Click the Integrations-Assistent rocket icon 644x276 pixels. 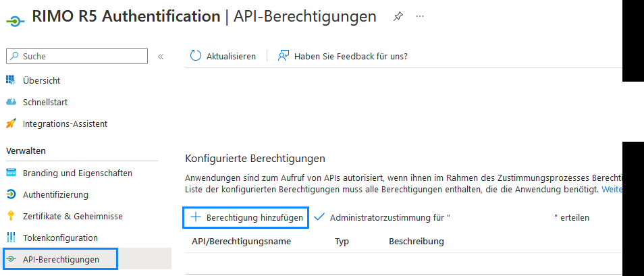[11, 123]
